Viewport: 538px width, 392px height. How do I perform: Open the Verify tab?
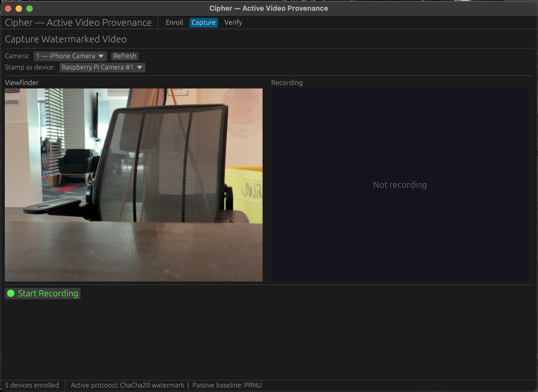233,23
